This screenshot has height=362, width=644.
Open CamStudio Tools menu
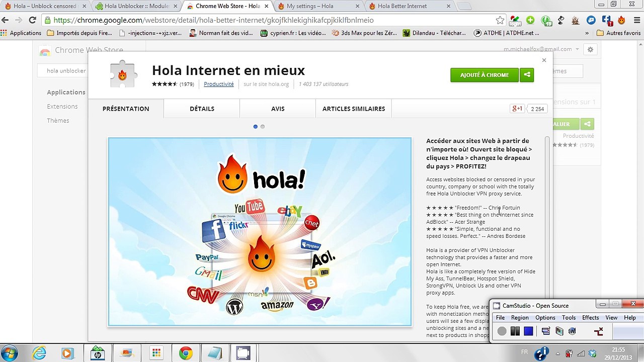click(569, 318)
